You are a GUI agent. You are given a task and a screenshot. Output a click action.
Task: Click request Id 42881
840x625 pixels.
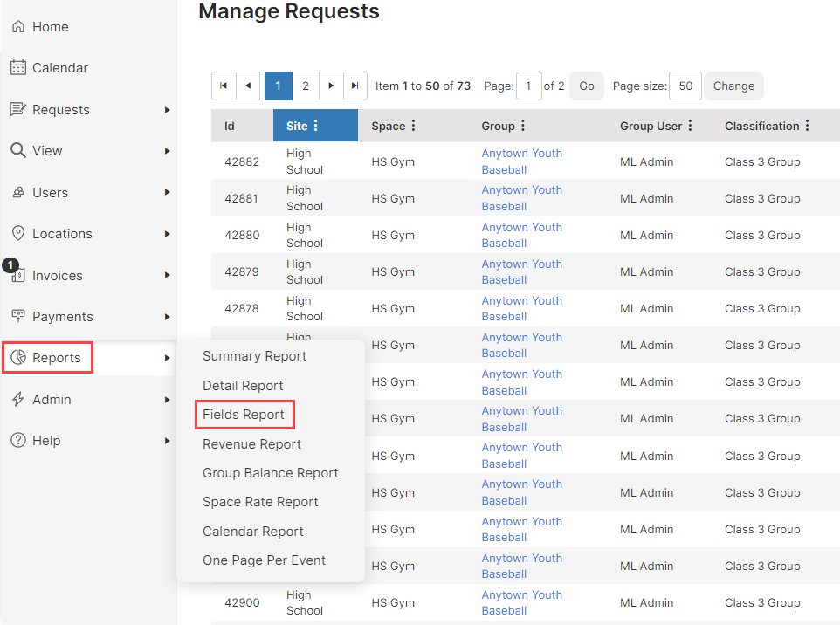[241, 198]
